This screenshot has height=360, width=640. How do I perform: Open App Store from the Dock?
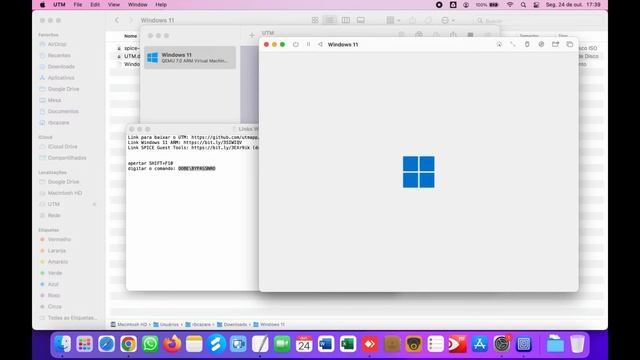pos(480,344)
